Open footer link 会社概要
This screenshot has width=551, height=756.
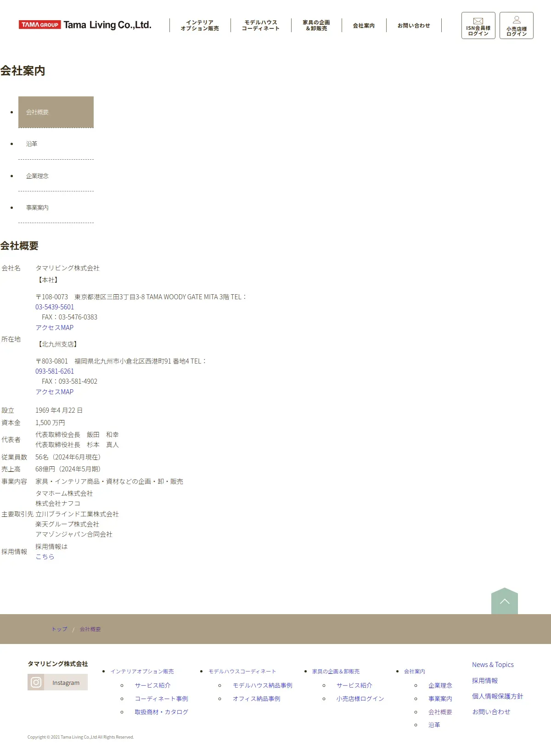pyautogui.click(x=440, y=712)
